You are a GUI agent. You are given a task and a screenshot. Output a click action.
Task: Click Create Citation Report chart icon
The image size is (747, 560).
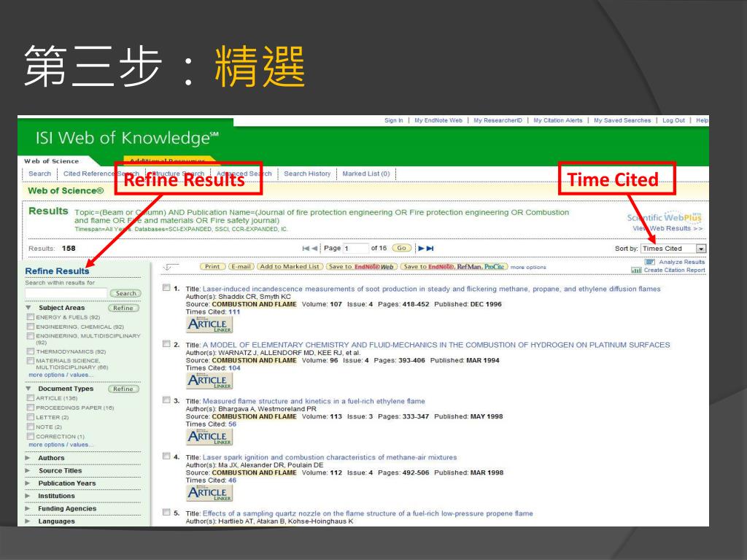636,270
